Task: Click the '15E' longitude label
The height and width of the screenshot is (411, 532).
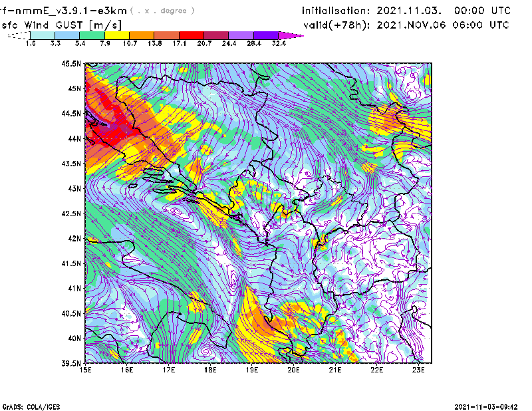Action: pyautogui.click(x=85, y=370)
